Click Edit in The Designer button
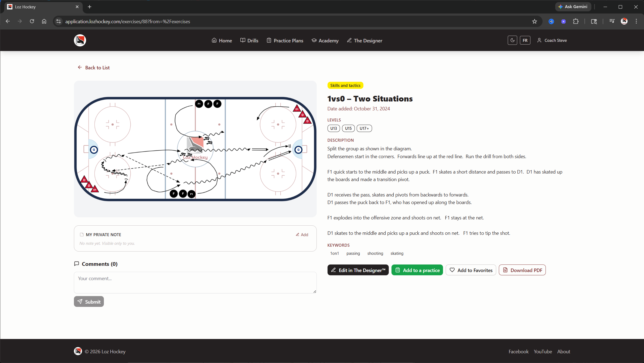This screenshot has height=363, width=644. pyautogui.click(x=358, y=270)
